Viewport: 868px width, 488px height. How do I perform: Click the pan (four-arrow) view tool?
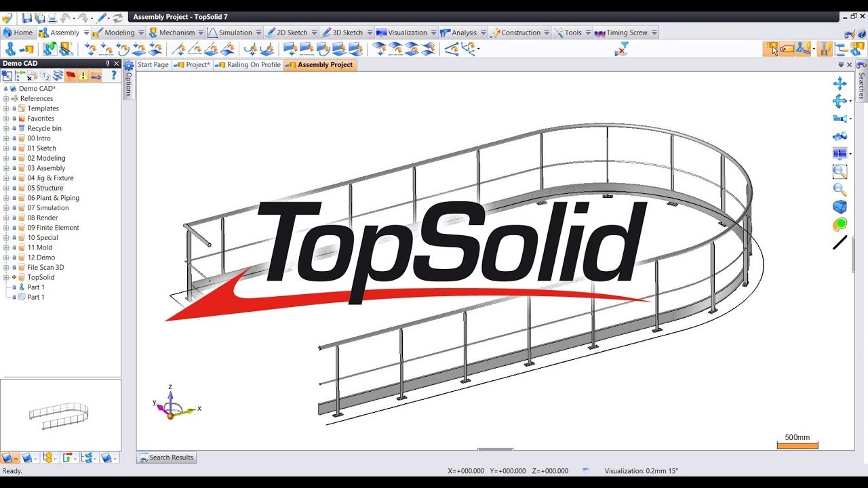point(840,83)
